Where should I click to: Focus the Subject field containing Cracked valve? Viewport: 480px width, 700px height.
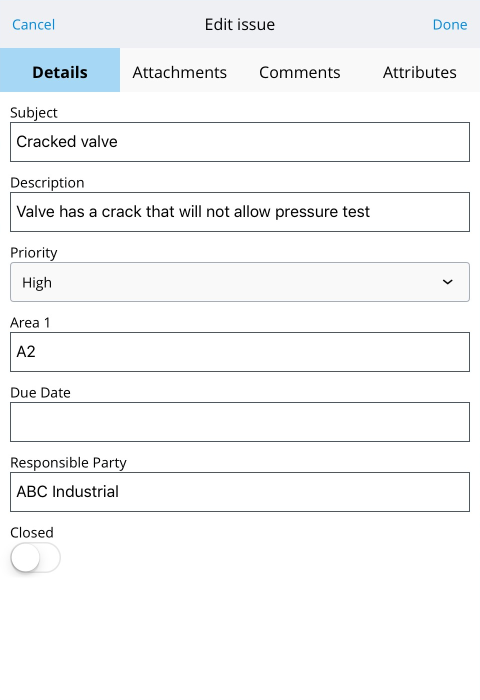[x=240, y=142]
